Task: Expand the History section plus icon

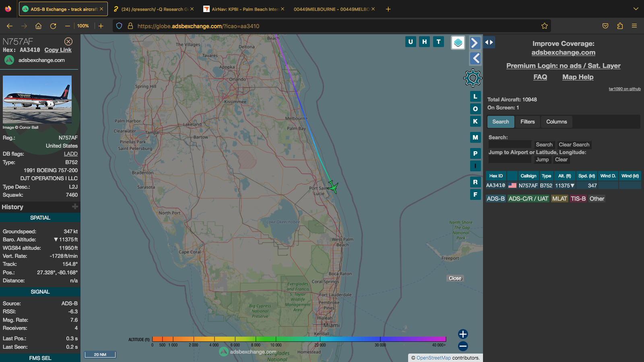Action: click(x=75, y=207)
